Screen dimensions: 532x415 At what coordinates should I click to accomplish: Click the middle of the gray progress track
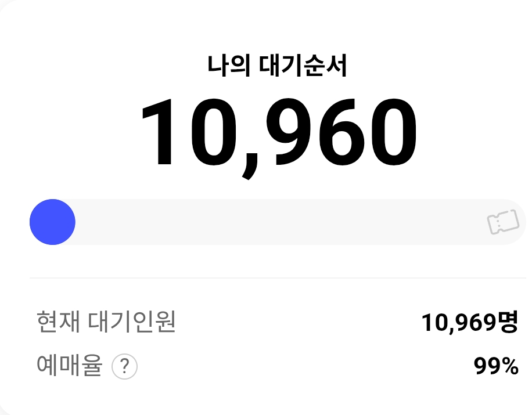click(278, 222)
